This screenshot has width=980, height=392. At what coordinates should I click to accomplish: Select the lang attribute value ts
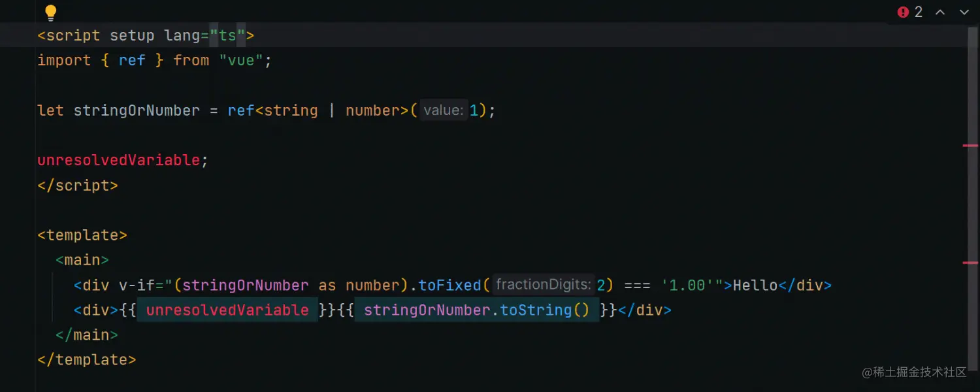pyautogui.click(x=228, y=35)
